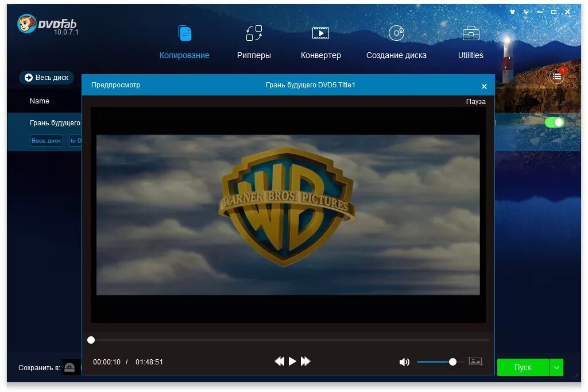Switch to the Конвертер tab label

click(x=320, y=55)
